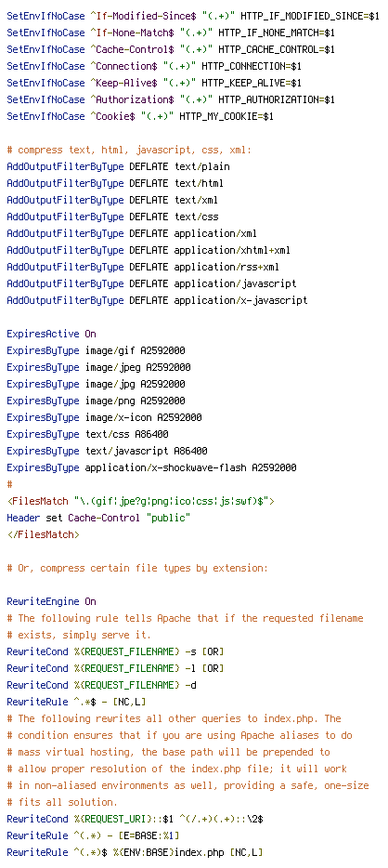This screenshot has height=868, width=388.
Task: Click the HTTP_IF_MODIFIED_SINCE=$1 variable text
Action: (309, 16)
